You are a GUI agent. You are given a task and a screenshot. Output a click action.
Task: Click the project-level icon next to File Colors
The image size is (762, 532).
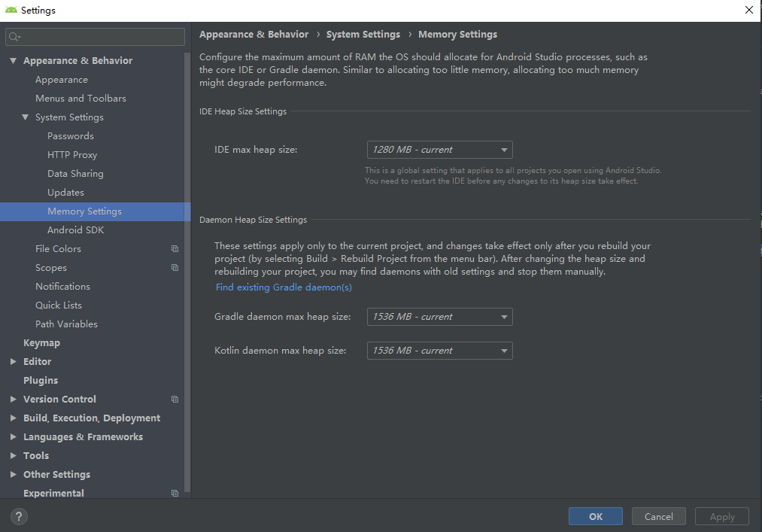tap(175, 249)
